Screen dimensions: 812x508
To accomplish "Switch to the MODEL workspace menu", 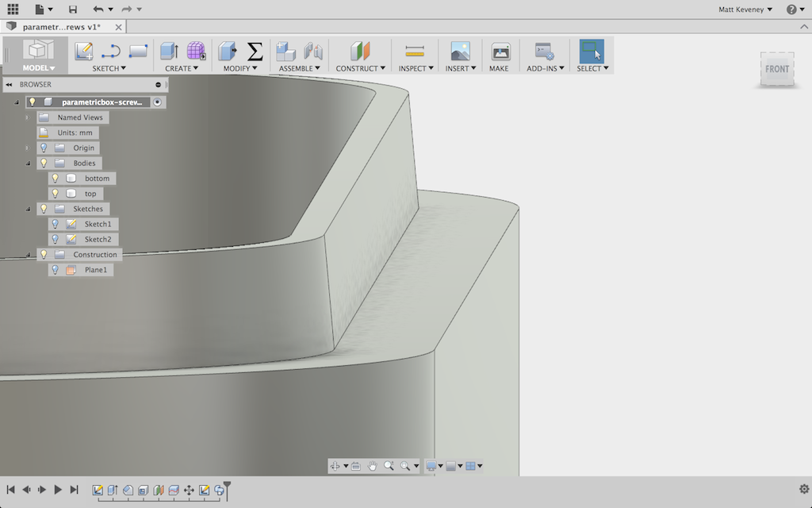I will click(x=36, y=67).
